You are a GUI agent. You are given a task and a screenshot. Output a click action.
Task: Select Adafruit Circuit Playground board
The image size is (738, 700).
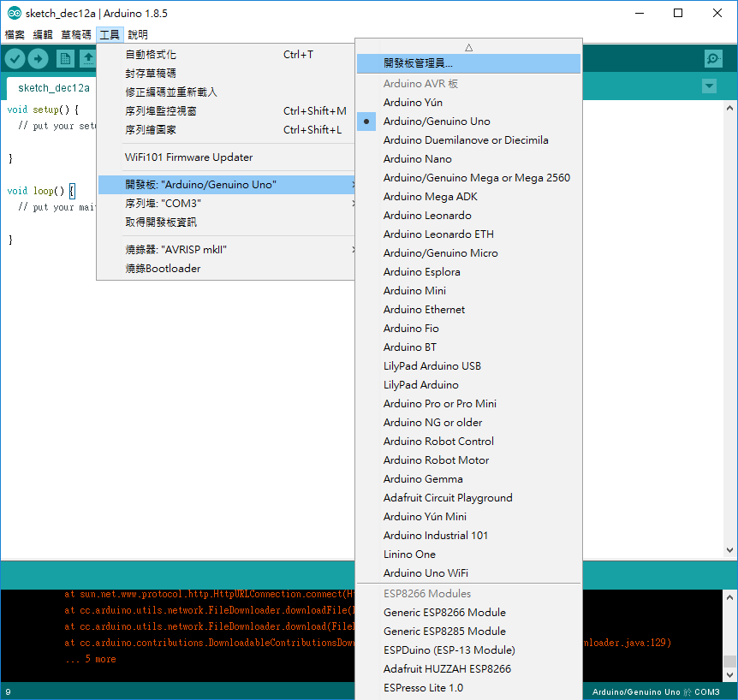click(469, 498)
